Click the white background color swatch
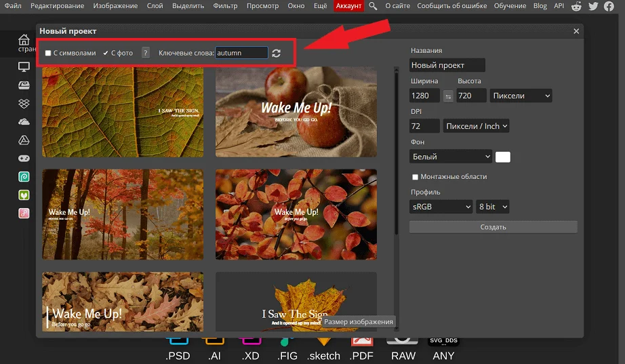 click(x=502, y=157)
